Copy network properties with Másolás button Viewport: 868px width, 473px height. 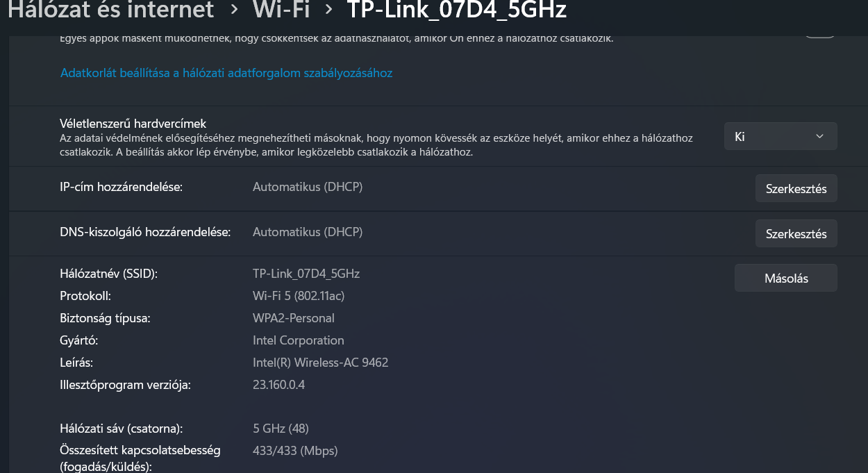coord(786,278)
